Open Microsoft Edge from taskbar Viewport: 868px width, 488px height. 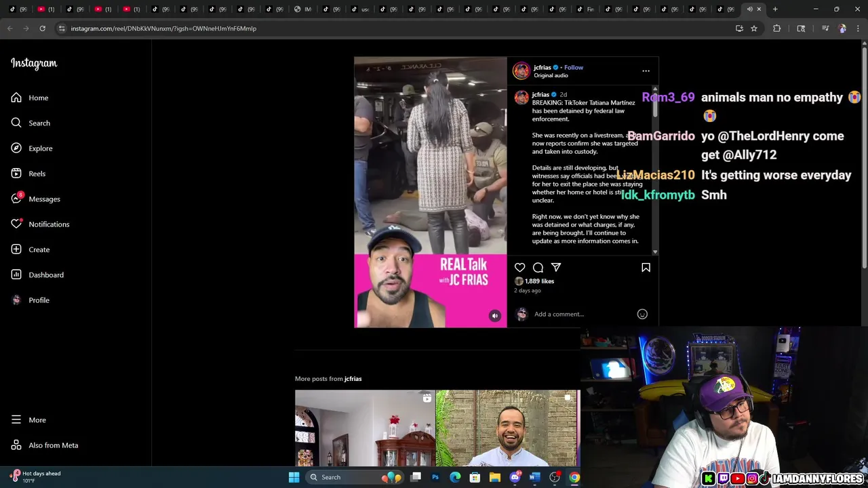click(x=455, y=477)
